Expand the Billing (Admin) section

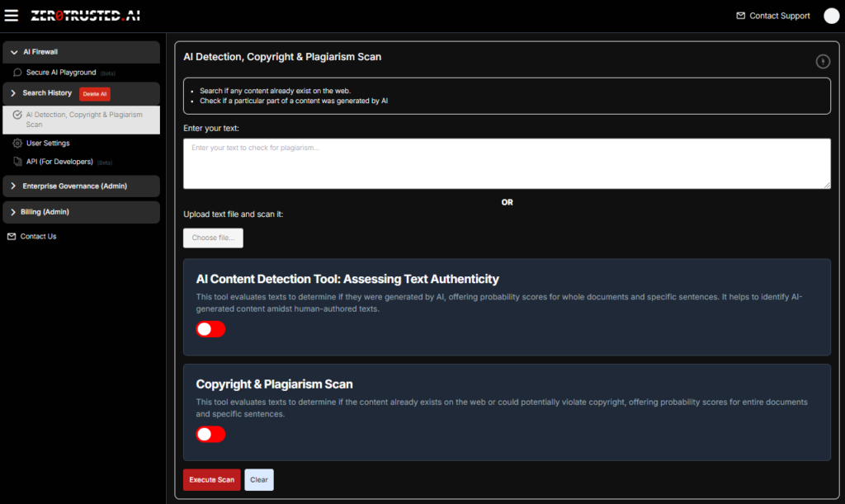click(x=14, y=212)
